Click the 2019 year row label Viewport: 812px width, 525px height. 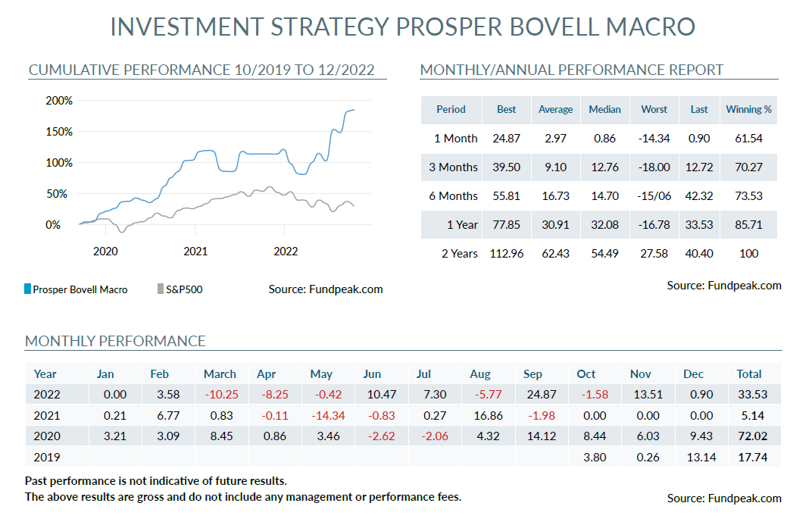click(x=45, y=457)
